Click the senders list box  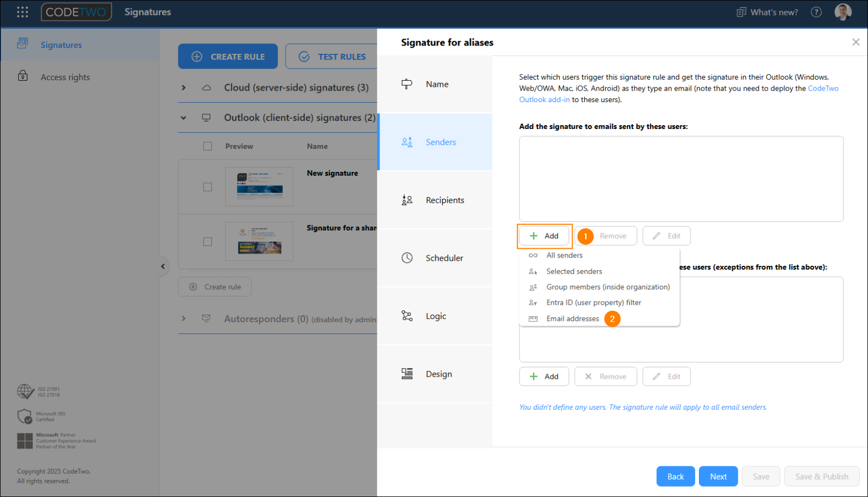[681, 179]
